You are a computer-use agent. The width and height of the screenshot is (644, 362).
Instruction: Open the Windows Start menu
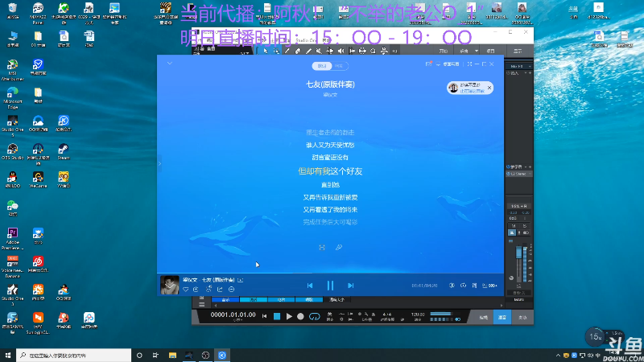(x=8, y=355)
